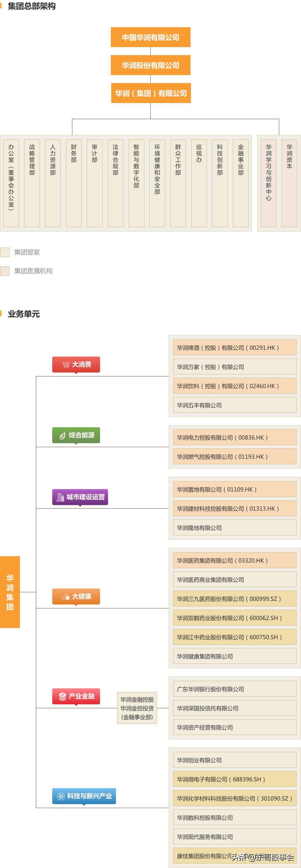Click the orange 华润集团 root block
The width and height of the screenshot is (301, 868).
(x=10, y=592)
